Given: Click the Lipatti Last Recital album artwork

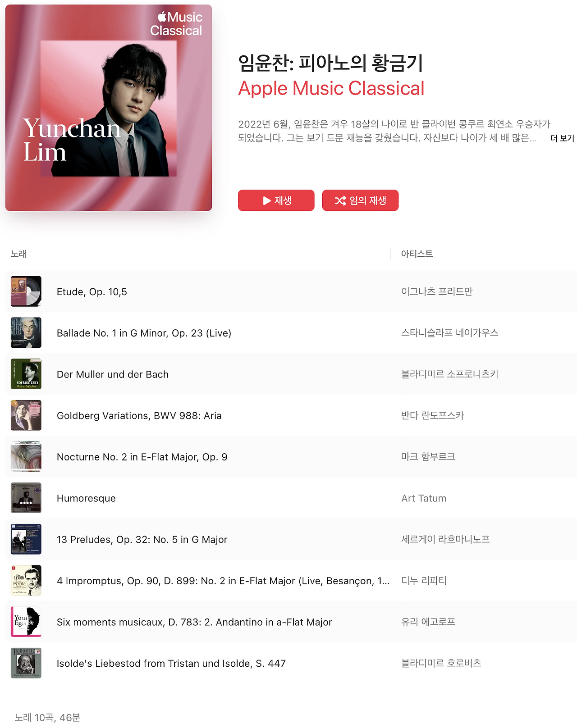Looking at the screenshot, I should [x=26, y=581].
